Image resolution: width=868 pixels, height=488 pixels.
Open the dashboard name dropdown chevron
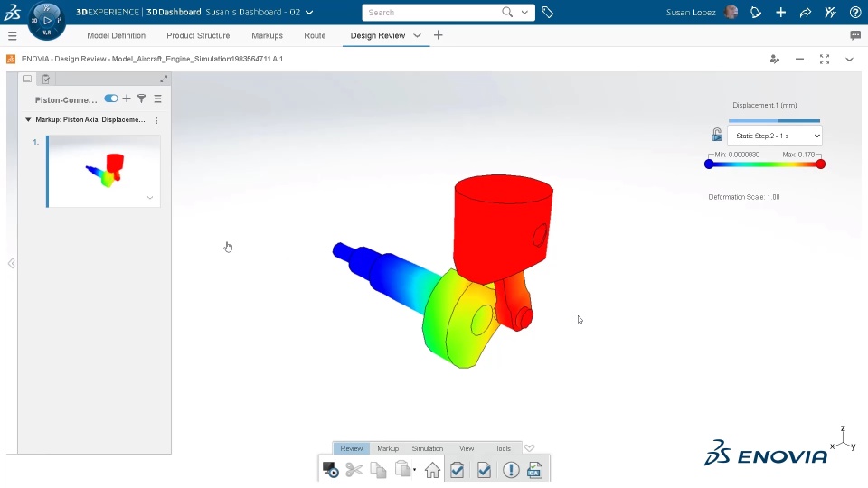309,12
